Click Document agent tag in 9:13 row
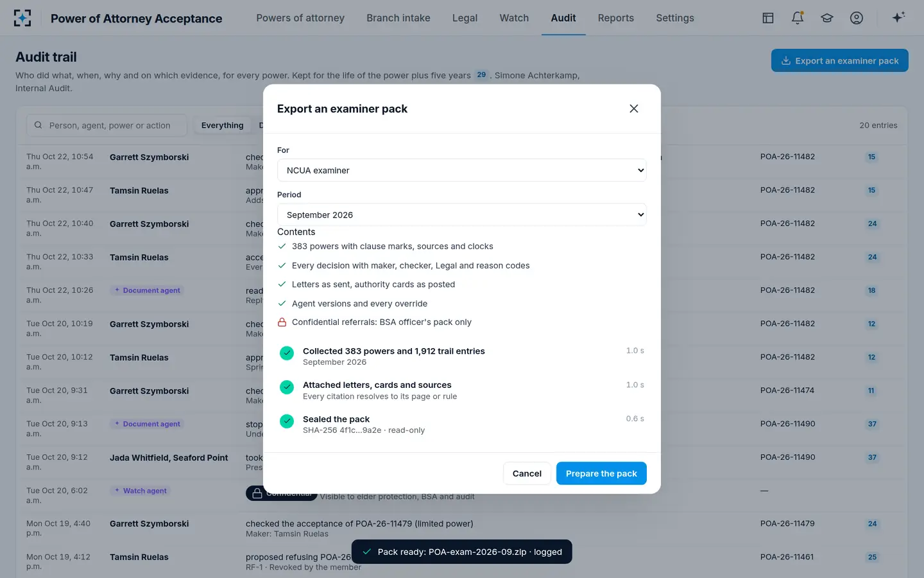Viewport: 924px width, 578px height. tap(147, 424)
